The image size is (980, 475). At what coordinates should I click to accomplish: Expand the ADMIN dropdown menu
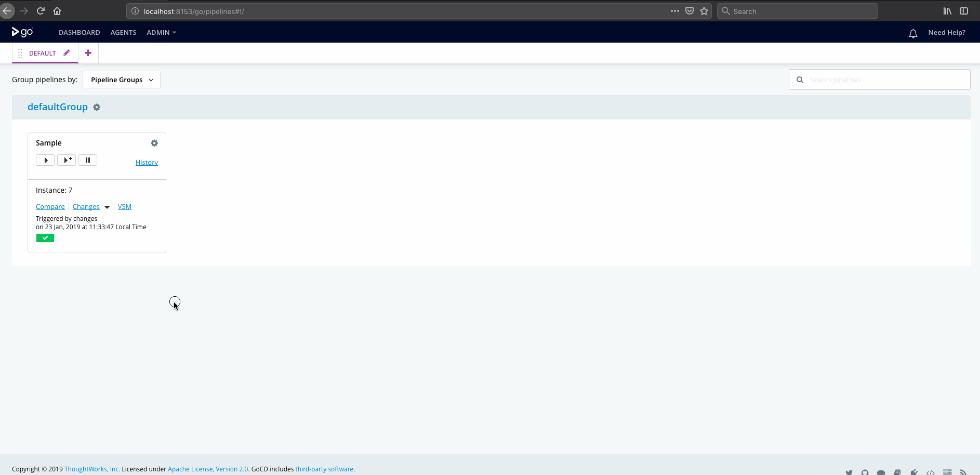click(x=161, y=32)
